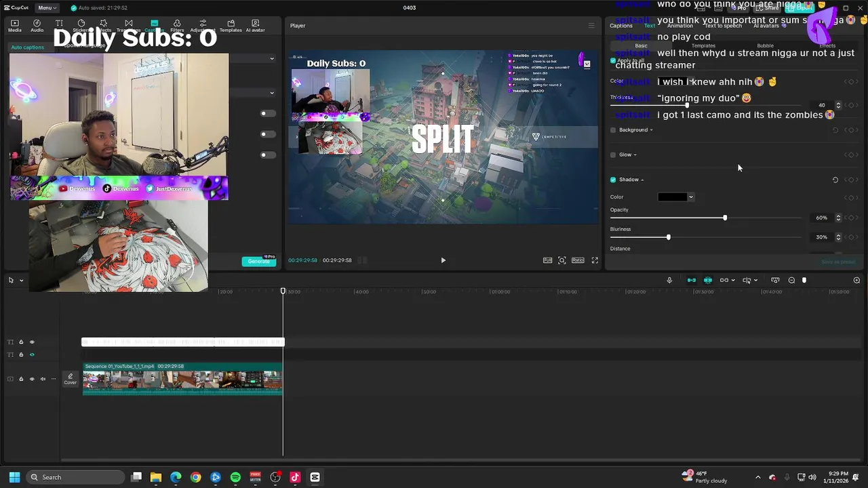
Task: Click the timeline zoom in icon
Action: (856, 280)
